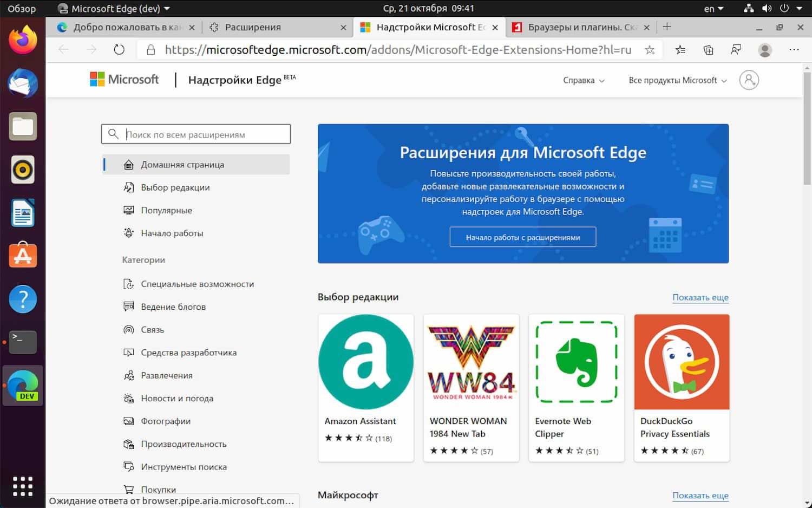Open Collections from the browser toolbar

click(708, 49)
